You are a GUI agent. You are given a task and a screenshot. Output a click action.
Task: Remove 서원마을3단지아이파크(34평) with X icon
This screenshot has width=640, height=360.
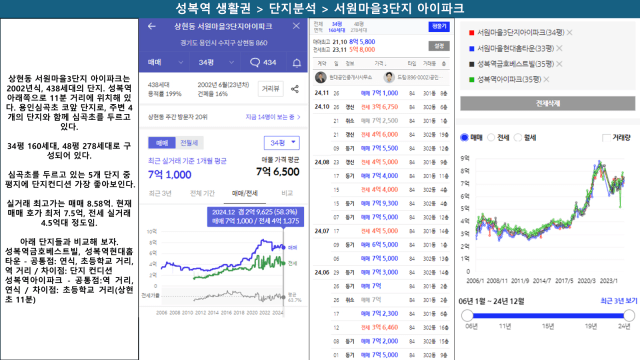(x=569, y=32)
